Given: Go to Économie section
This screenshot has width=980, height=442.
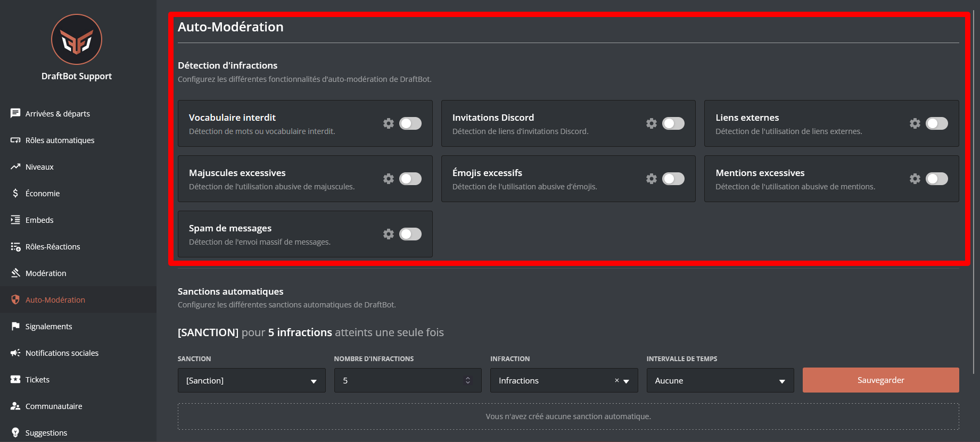Looking at the screenshot, I should tap(78, 193).
